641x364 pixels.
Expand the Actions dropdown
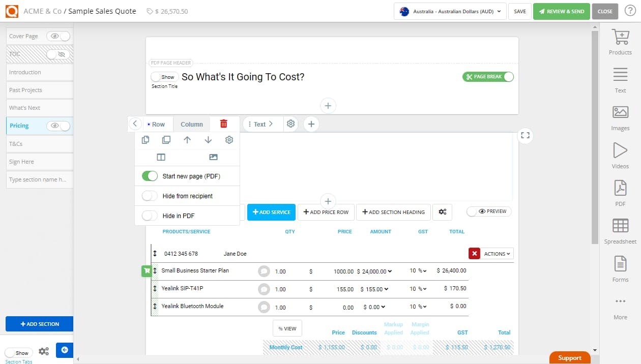point(498,254)
